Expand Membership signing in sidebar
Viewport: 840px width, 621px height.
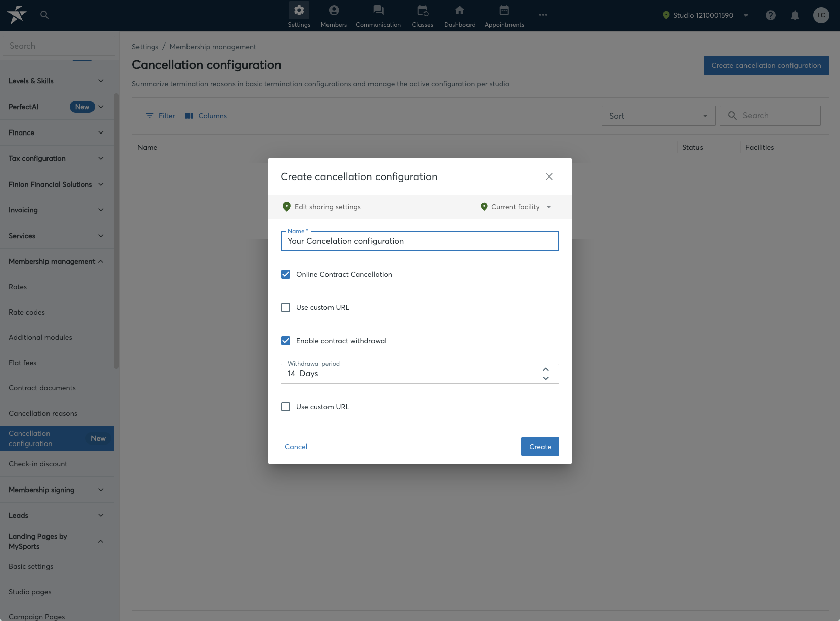pyautogui.click(x=57, y=490)
